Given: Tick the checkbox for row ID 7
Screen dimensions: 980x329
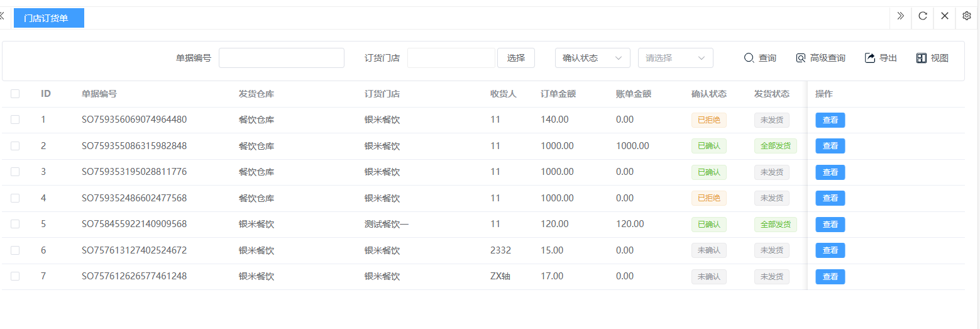Looking at the screenshot, I should 15,276.
